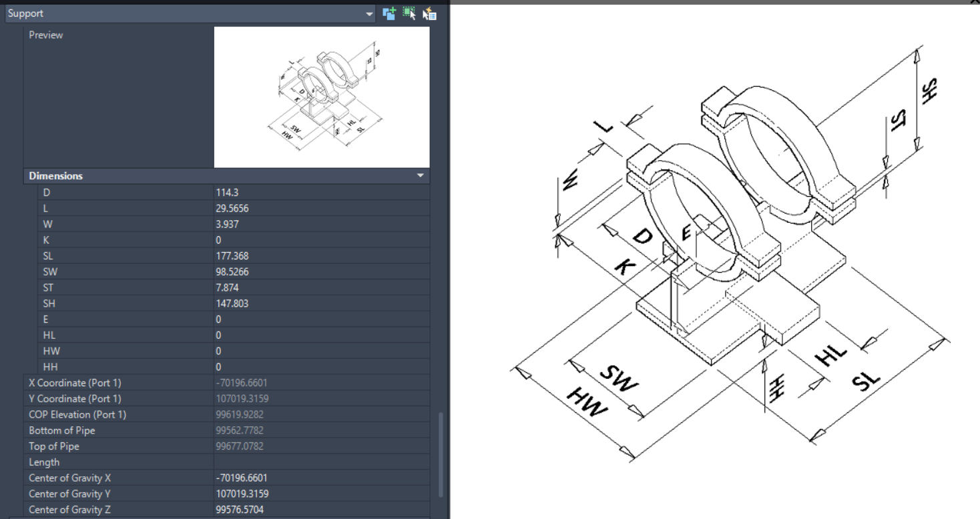Select the Center of Gravity Z value
This screenshot has width=980, height=519.
267,509
